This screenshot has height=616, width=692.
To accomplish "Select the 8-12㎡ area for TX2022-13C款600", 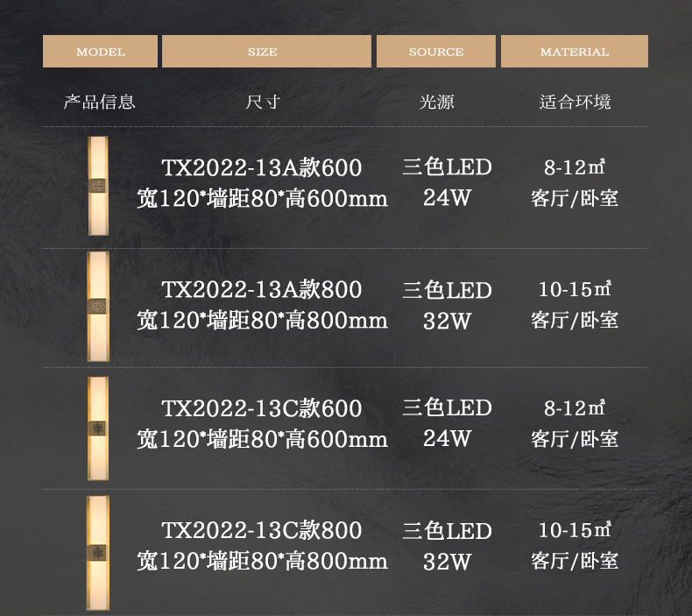I will click(x=575, y=408).
